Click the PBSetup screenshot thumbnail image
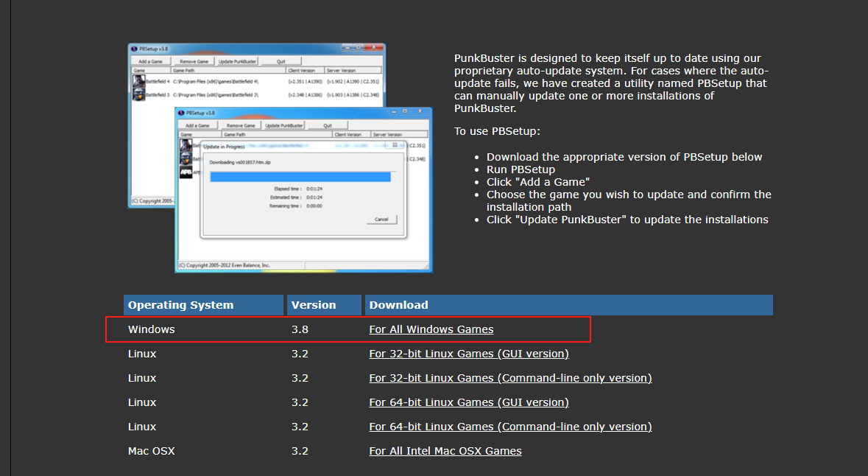 point(280,158)
